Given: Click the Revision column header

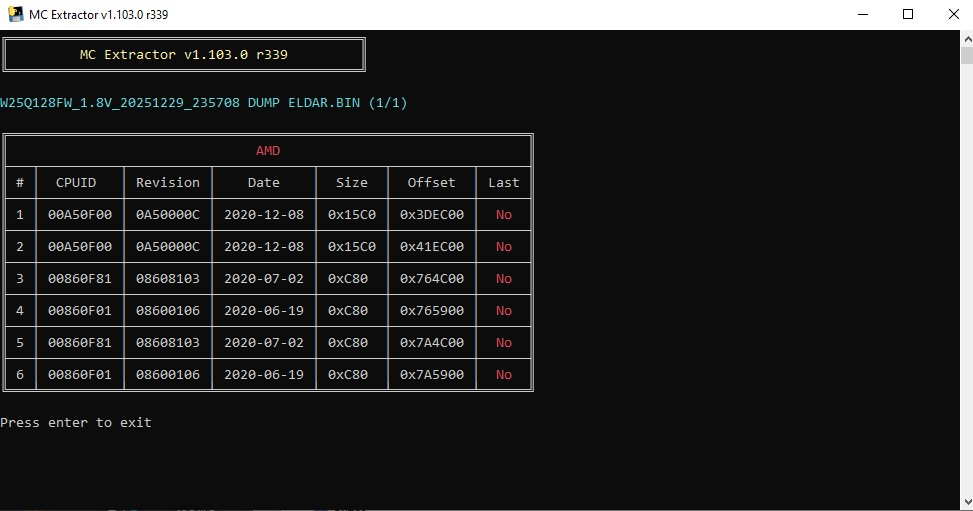Looking at the screenshot, I should (168, 183).
